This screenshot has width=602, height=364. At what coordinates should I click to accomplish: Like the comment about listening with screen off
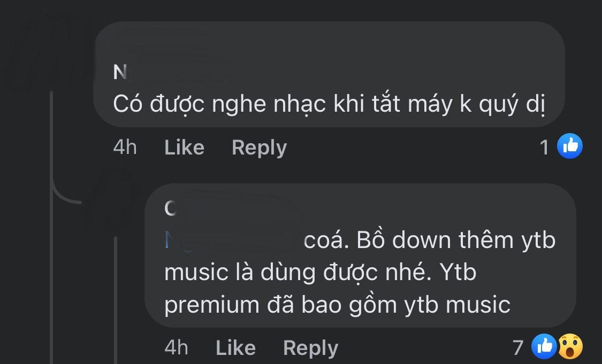click(184, 147)
